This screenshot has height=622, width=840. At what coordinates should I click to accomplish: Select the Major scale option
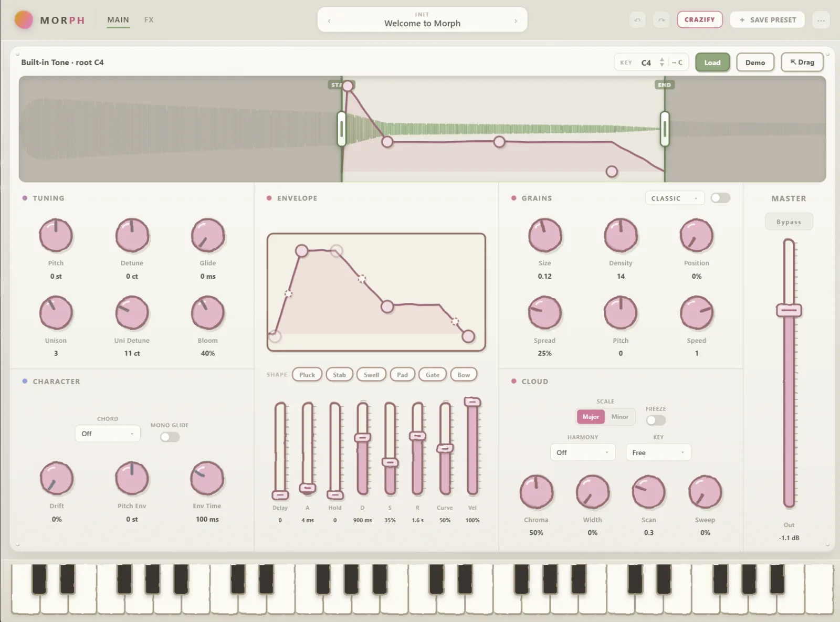pyautogui.click(x=591, y=417)
